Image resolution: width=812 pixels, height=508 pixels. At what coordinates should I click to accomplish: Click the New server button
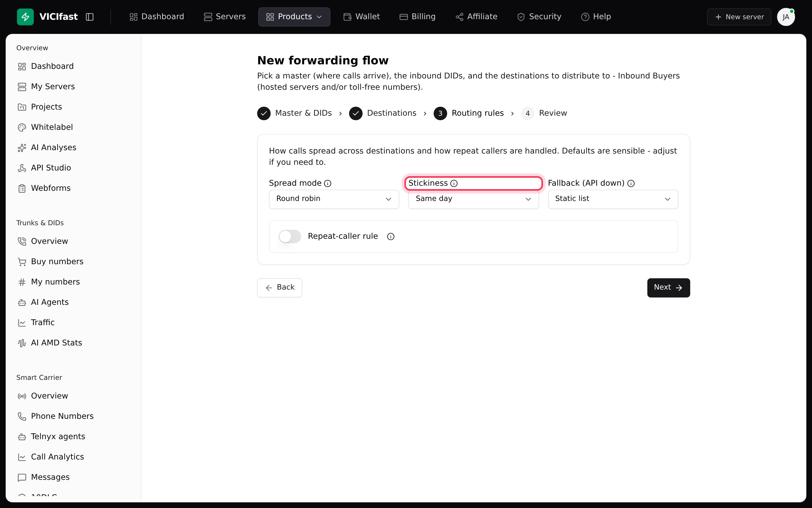739,17
